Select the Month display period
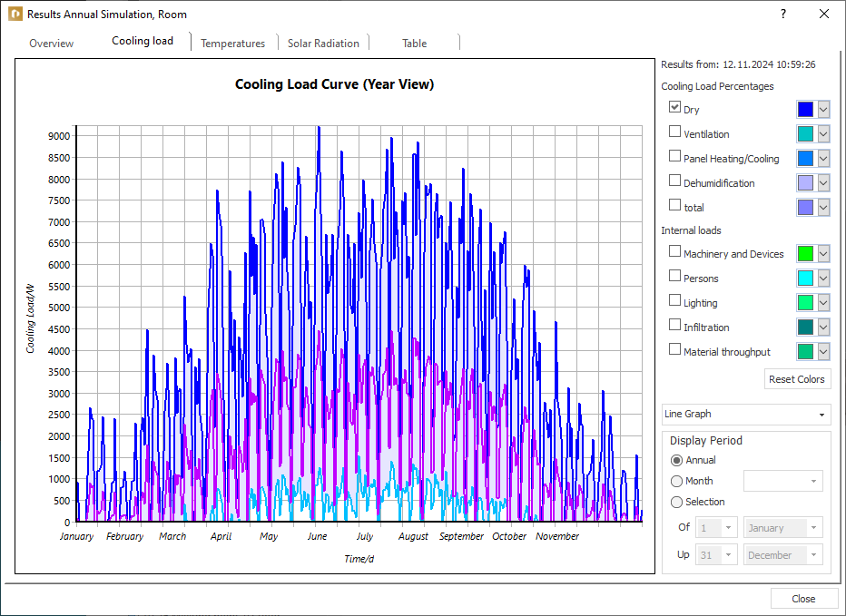 pyautogui.click(x=676, y=481)
